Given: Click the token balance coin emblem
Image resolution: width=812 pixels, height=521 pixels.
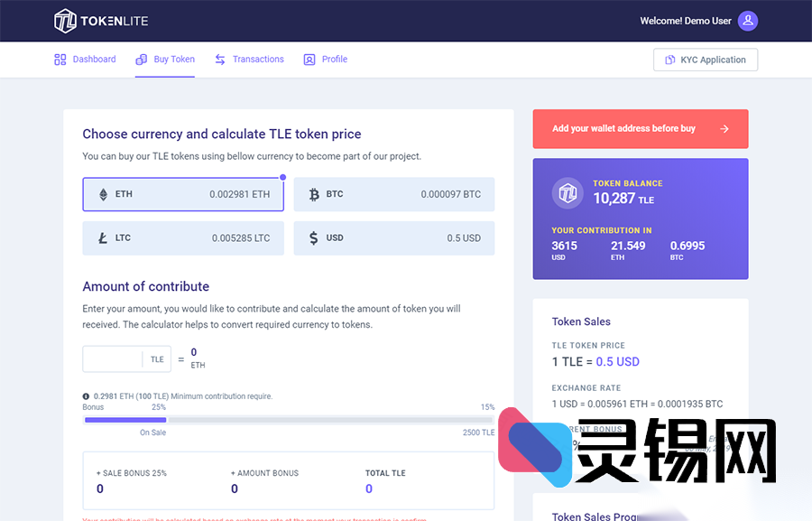Looking at the screenshot, I should coord(567,192).
